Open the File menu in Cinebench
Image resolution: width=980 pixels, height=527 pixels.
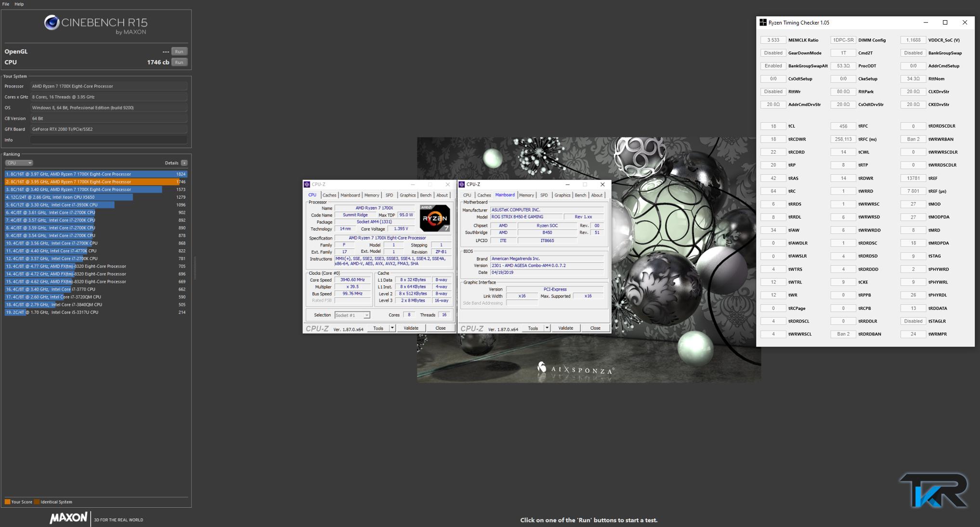(x=6, y=4)
